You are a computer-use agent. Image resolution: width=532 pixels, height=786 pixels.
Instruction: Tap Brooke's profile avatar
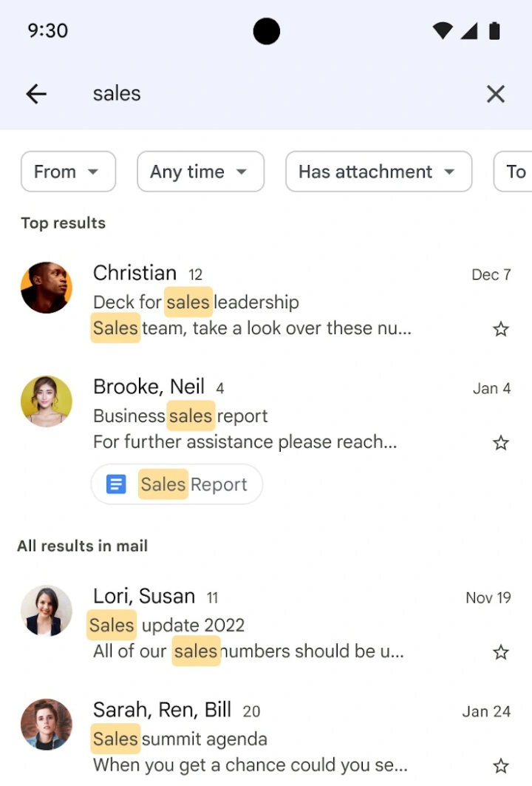tap(47, 401)
